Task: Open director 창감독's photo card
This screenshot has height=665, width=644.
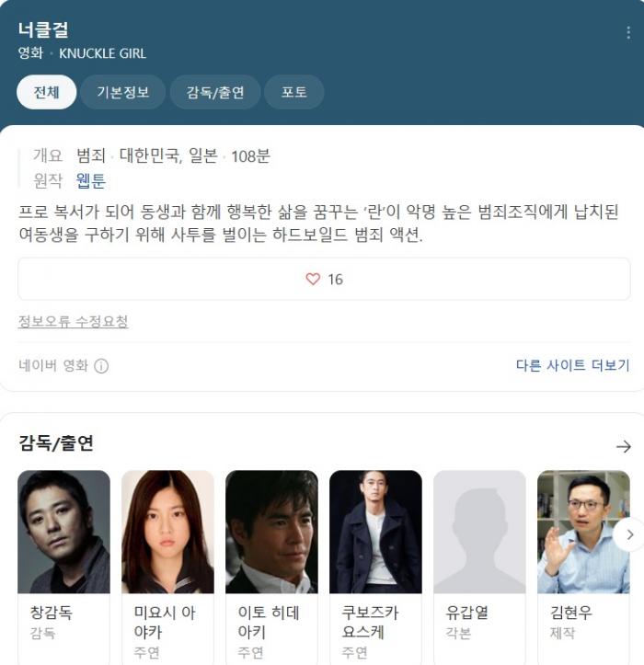Action: click(x=63, y=532)
